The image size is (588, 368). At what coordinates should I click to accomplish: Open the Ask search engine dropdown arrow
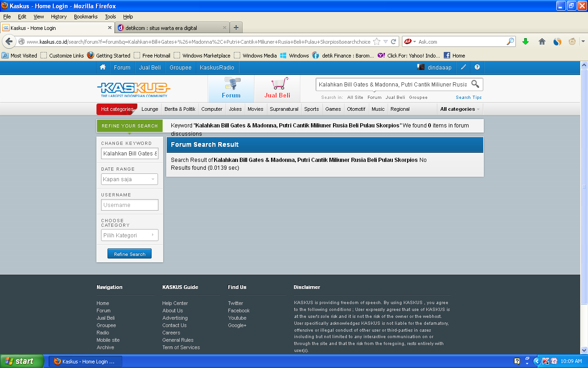click(414, 41)
